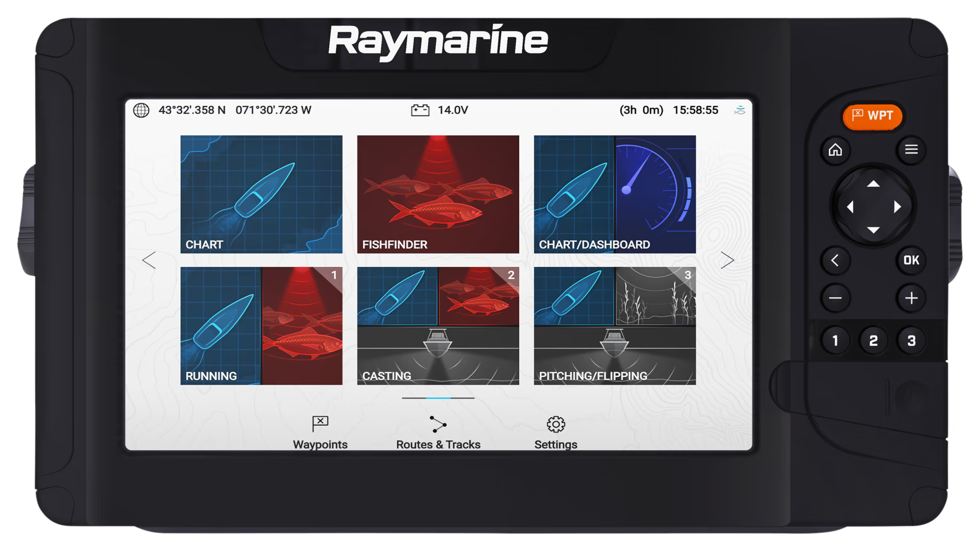The image size is (980, 551).
Task: Tap the directional pad up arrow
Action: point(873,184)
